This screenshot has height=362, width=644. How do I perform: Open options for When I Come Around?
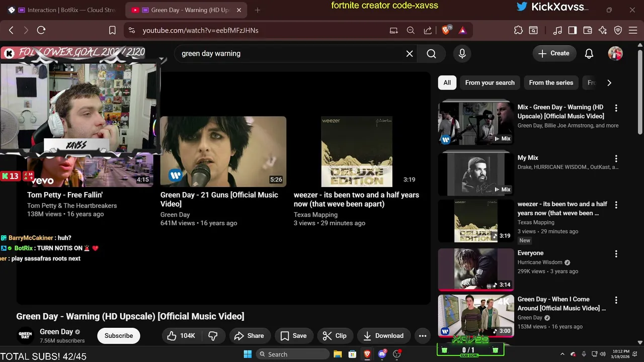coord(616,300)
